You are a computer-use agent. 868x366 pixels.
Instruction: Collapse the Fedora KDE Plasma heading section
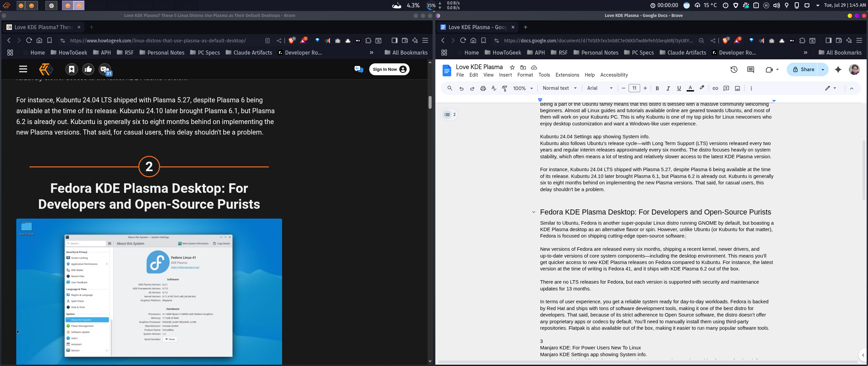[x=533, y=212]
